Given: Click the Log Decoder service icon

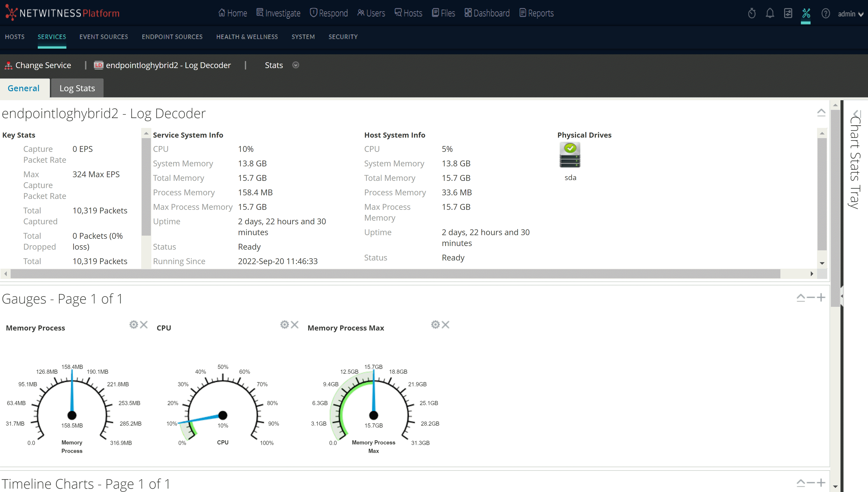Looking at the screenshot, I should [x=98, y=65].
